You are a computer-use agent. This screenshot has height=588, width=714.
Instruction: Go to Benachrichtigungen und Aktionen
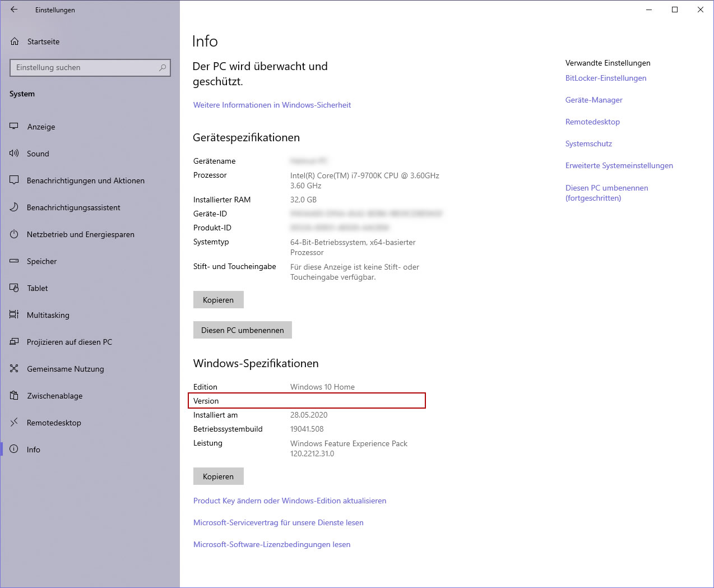click(x=90, y=180)
